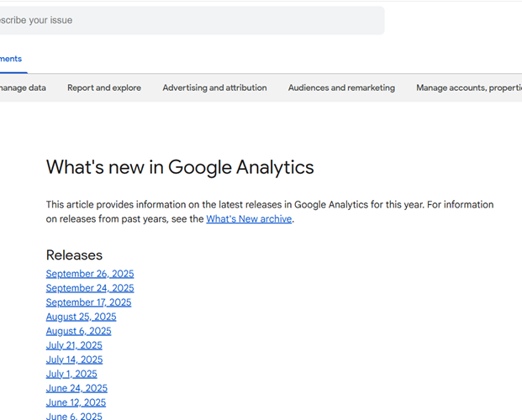The width and height of the screenshot is (522, 420).
Task: Select the Advertising and attribution tab
Action: pos(214,88)
